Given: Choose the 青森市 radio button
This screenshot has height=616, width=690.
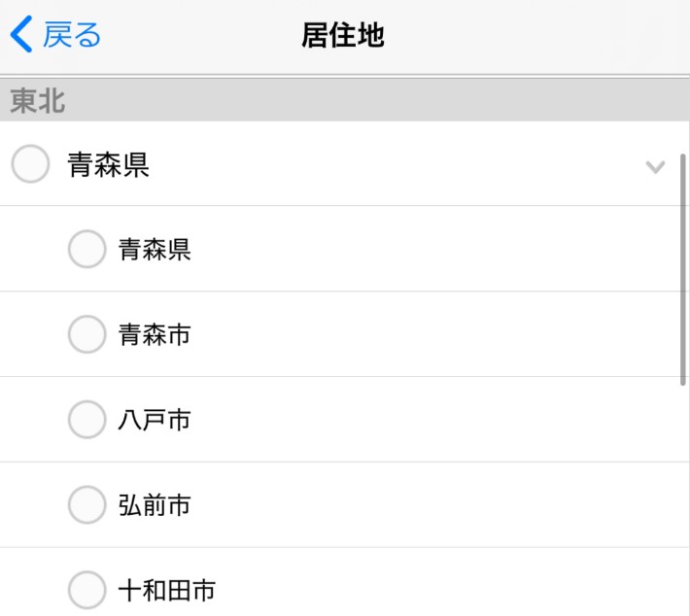Looking at the screenshot, I should coord(86,335).
